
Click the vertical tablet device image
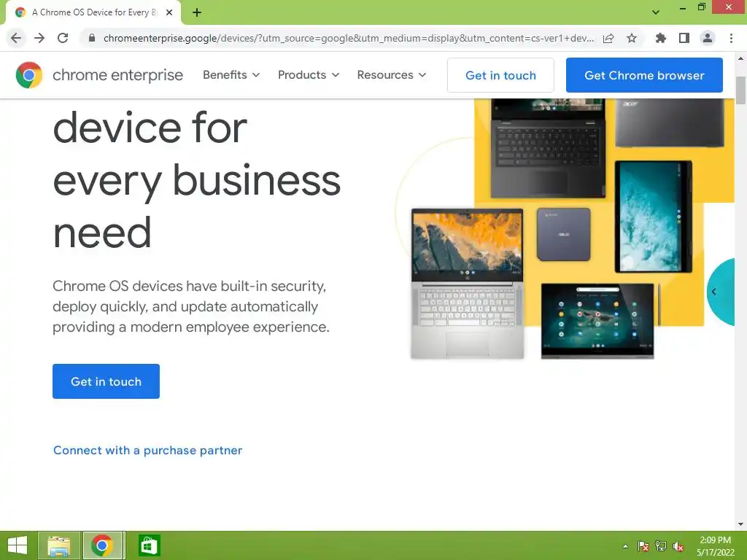point(653,217)
